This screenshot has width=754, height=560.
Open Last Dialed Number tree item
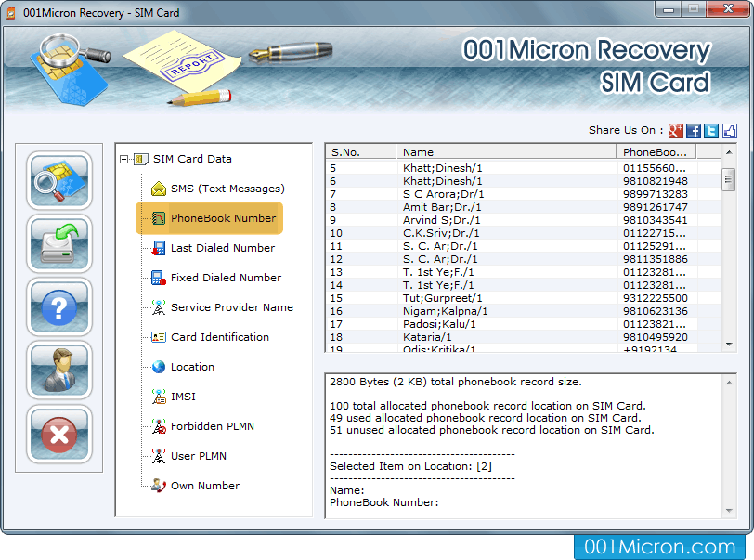pyautogui.click(x=223, y=248)
